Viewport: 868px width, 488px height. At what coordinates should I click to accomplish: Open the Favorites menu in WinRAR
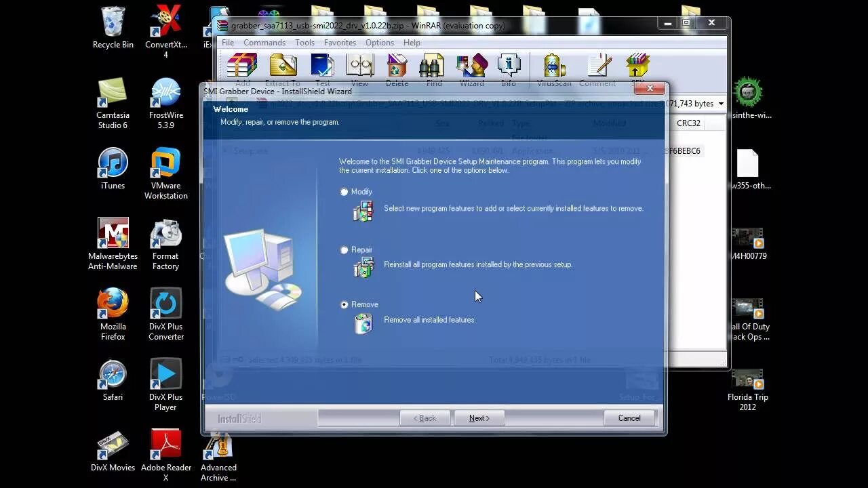coord(340,43)
